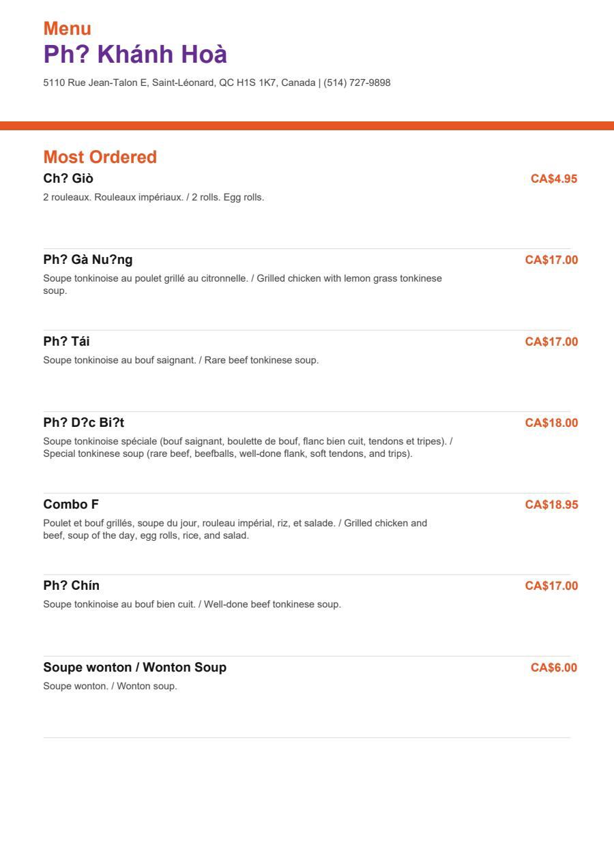This screenshot has width=614, height=868.
Task: Click the rare beef tonkinese soup description
Action: coord(181,360)
